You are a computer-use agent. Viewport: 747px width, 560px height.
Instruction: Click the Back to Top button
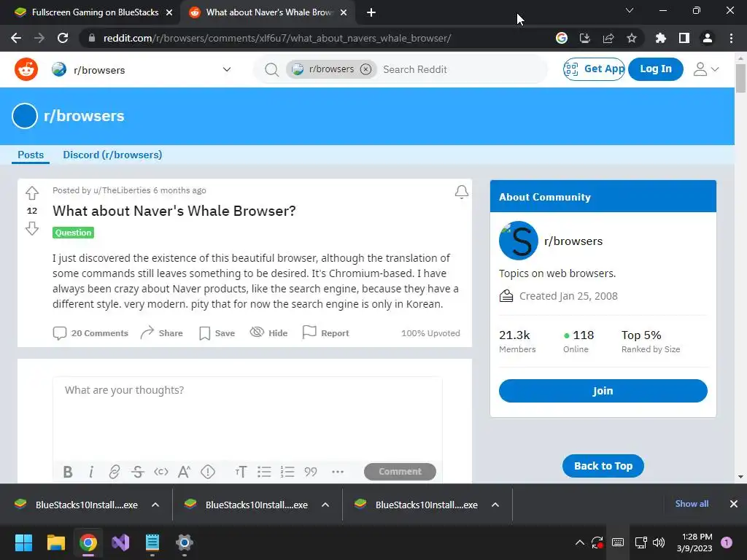click(603, 466)
